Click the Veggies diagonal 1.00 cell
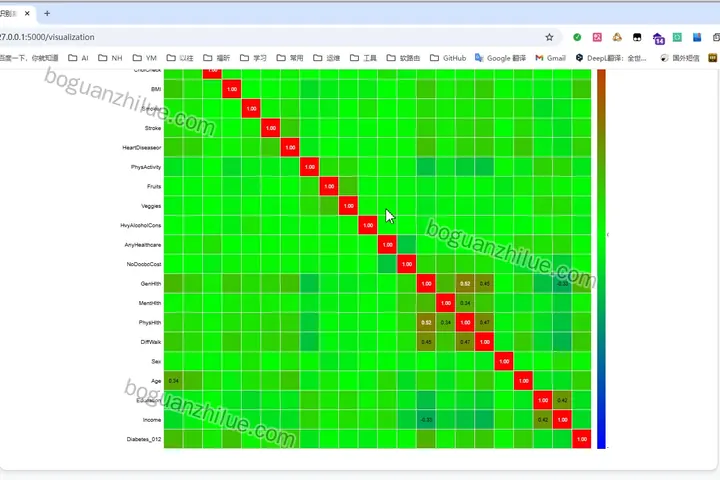The image size is (720, 480). coord(349,206)
